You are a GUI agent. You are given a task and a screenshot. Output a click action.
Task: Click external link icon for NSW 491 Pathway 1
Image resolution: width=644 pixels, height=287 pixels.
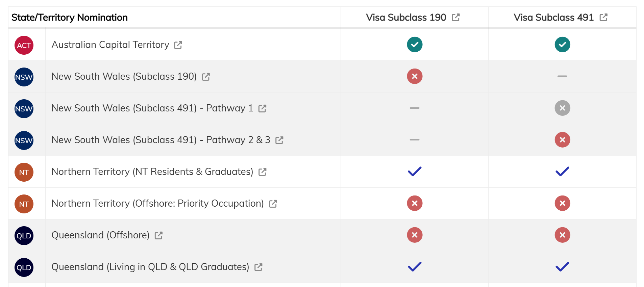point(262,108)
